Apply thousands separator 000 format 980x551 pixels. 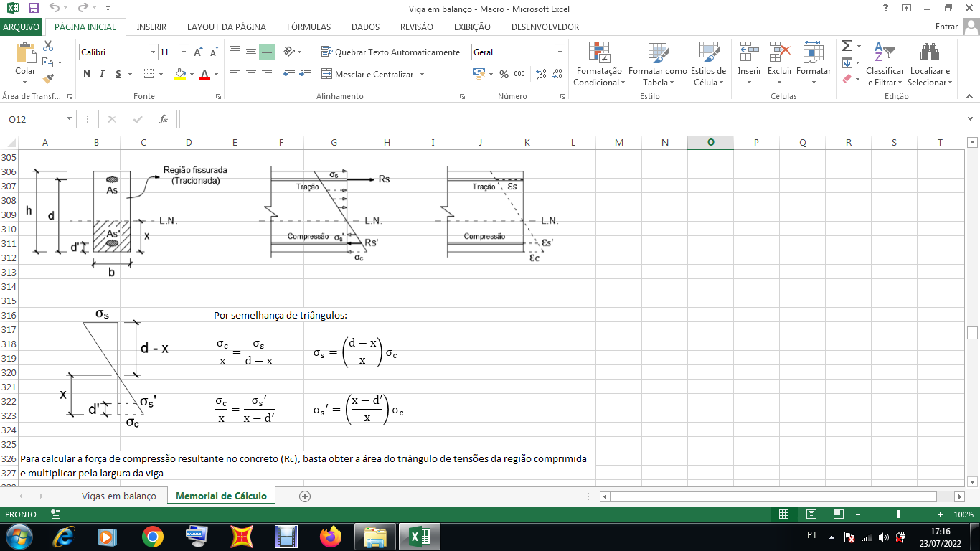click(519, 74)
